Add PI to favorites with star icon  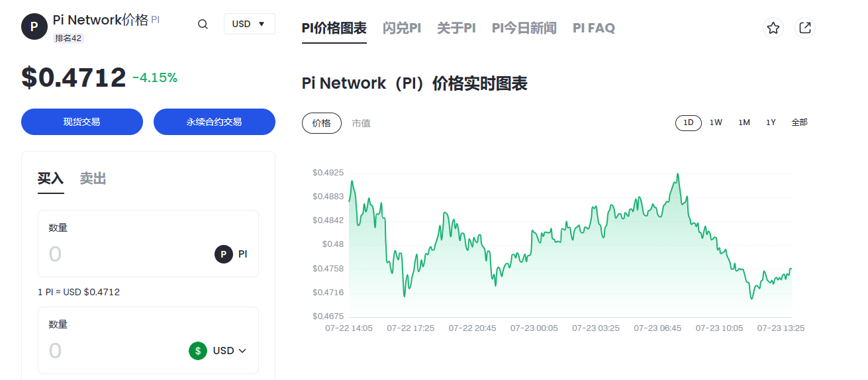(x=773, y=28)
